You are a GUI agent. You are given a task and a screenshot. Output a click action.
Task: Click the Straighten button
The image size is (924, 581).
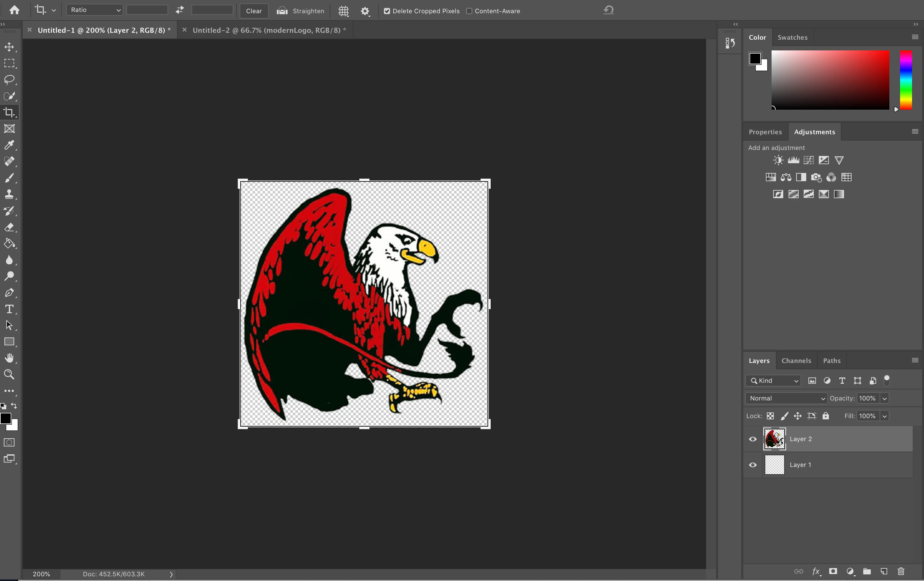[300, 11]
